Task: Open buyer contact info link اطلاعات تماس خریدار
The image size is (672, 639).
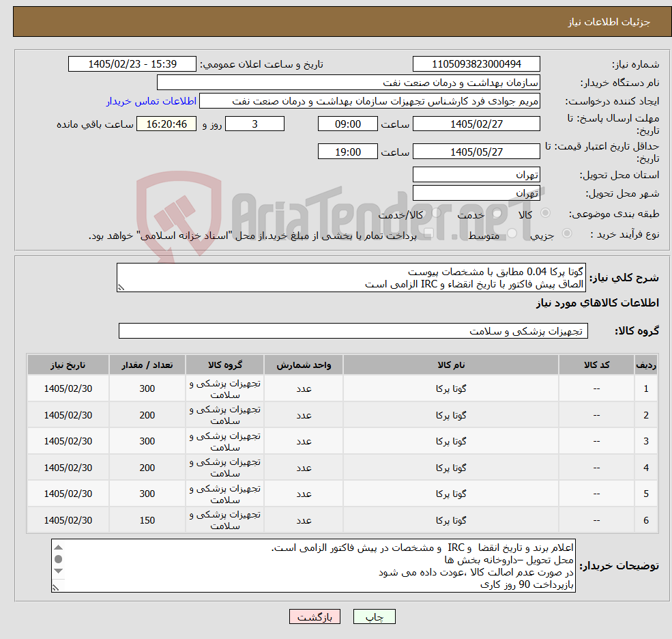Action: (151, 101)
